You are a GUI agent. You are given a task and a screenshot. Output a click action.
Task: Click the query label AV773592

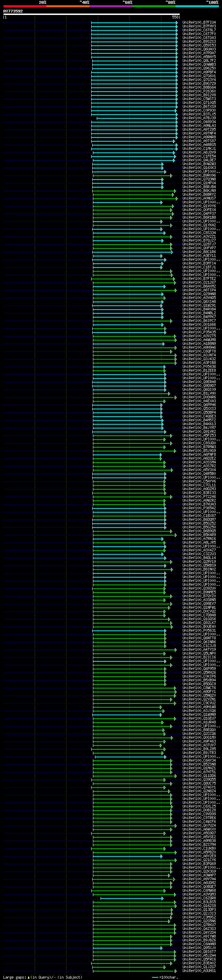coord(13,11)
